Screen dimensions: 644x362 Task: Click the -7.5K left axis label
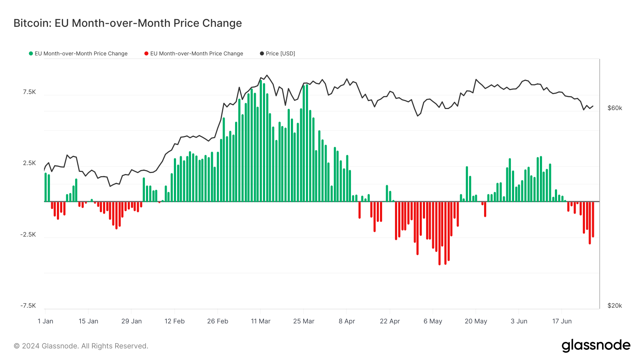[28, 306]
